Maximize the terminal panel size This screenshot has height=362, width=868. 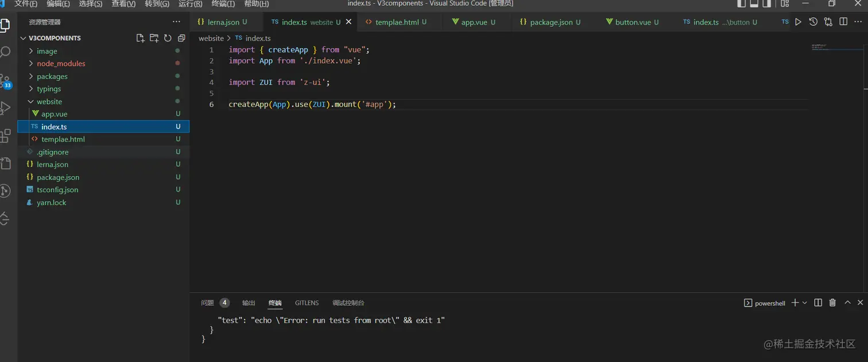(847, 302)
